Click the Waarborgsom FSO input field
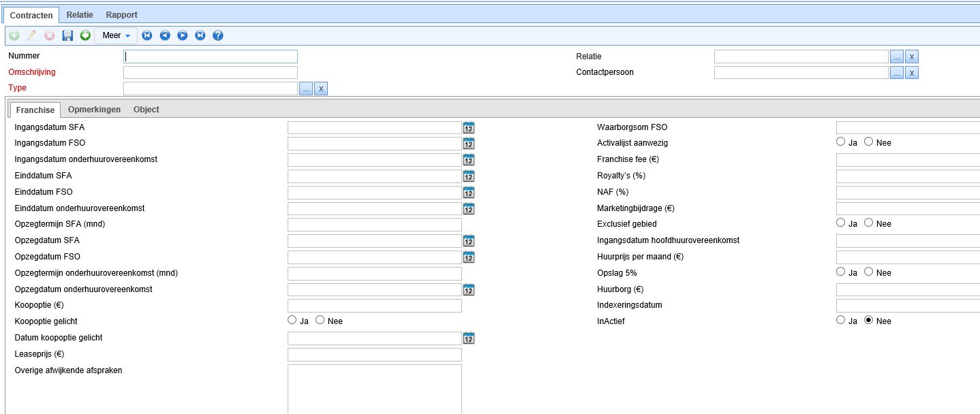 click(x=908, y=127)
